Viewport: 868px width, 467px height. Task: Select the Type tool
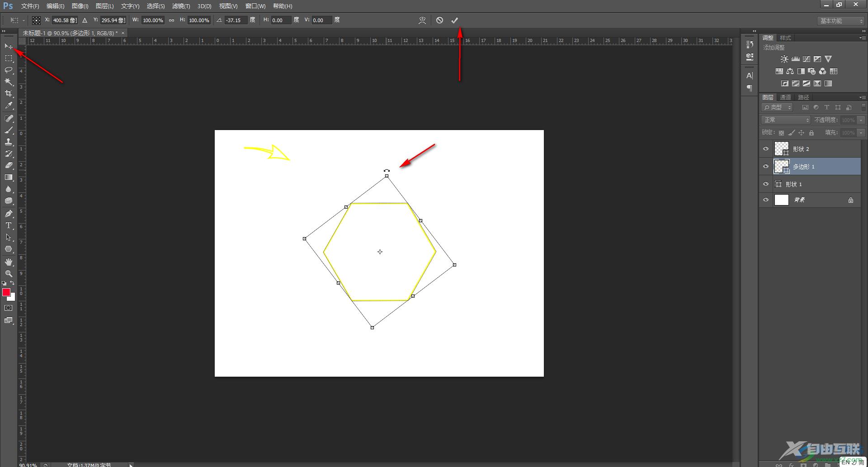point(9,225)
